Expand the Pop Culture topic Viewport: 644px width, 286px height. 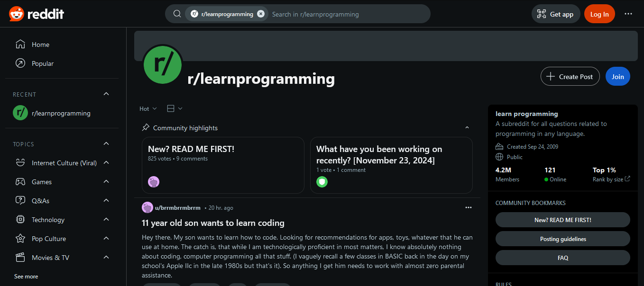(x=106, y=238)
